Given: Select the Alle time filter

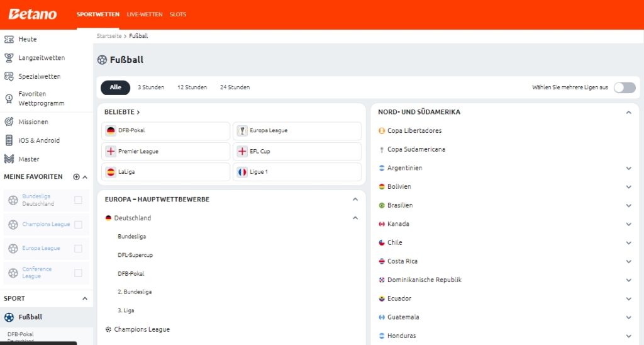Looking at the screenshot, I should (116, 87).
